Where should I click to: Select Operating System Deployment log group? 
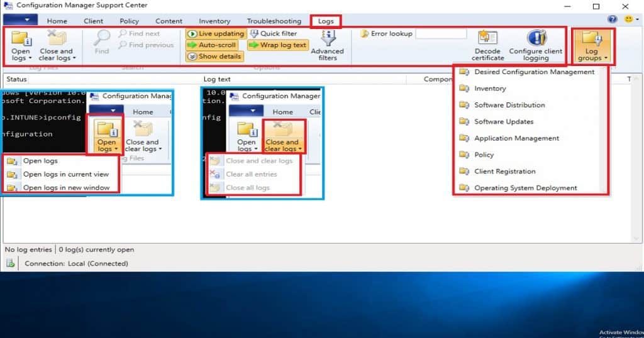click(x=527, y=187)
